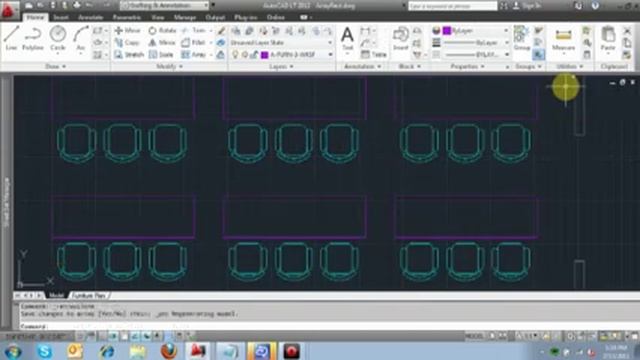640x360 pixels.
Task: Open the Help question mark icon
Action: [x=595, y=6]
